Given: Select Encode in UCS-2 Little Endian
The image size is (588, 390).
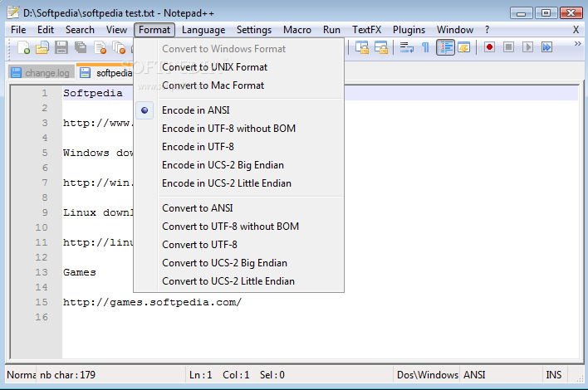Looking at the screenshot, I should tap(239, 183).
